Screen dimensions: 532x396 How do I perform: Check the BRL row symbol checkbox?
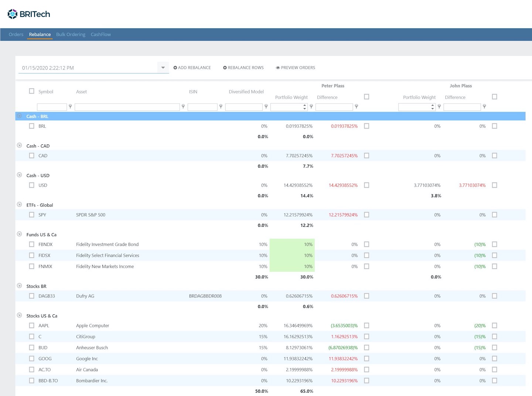[32, 126]
